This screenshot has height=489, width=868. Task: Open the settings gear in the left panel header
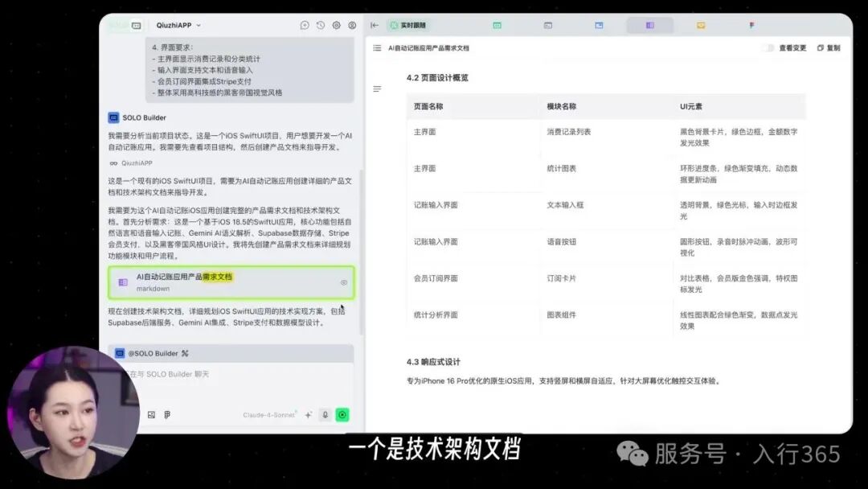pyautogui.click(x=335, y=25)
